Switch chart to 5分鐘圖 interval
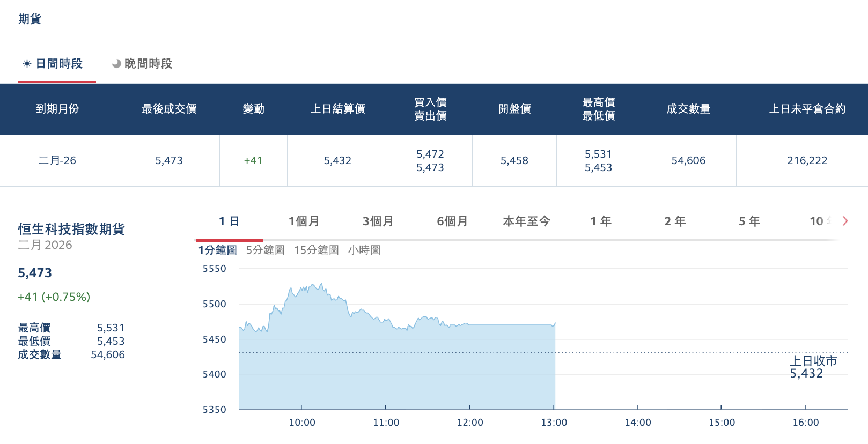868x444 pixels. (x=265, y=249)
